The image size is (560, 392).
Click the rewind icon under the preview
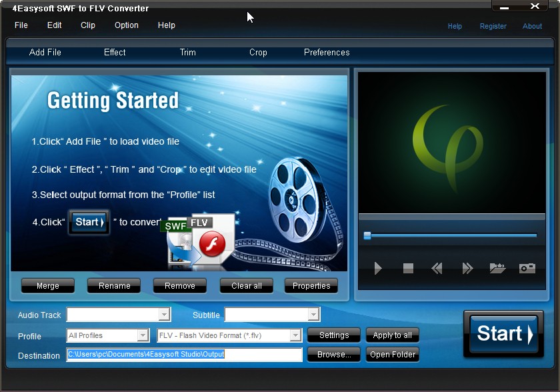coord(437,269)
